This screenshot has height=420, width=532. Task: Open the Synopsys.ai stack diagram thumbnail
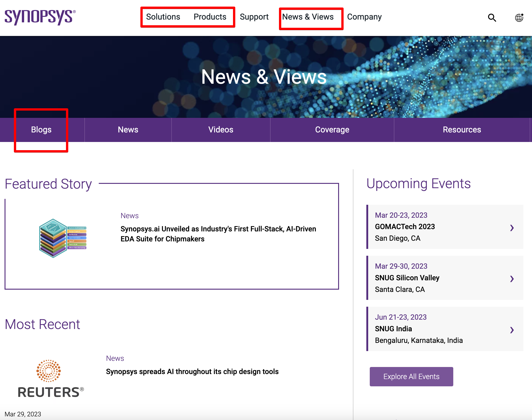(63, 238)
